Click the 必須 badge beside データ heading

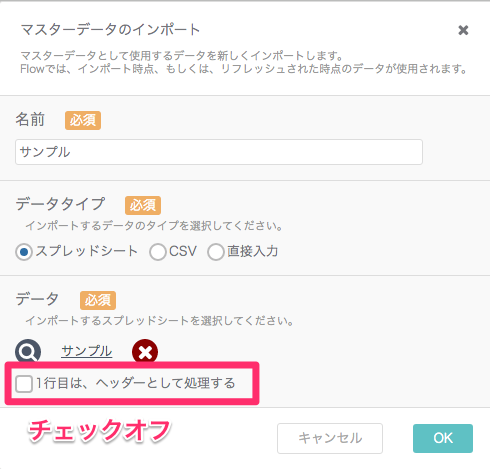98,300
